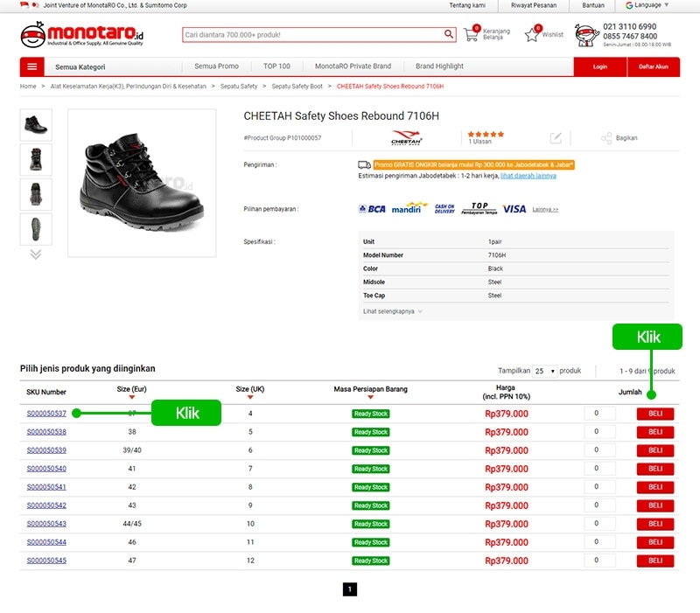
Task: Expand Lihat selengkapnya specifications
Action: 392,311
